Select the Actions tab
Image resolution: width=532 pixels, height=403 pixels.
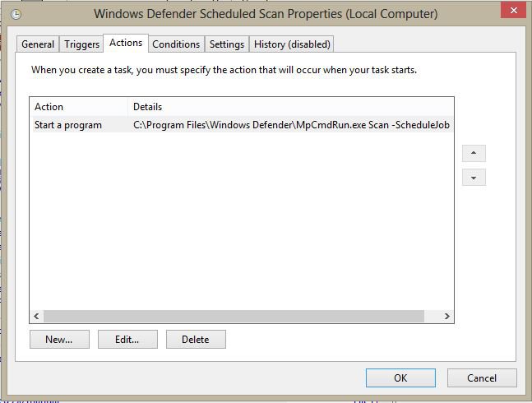tap(126, 43)
